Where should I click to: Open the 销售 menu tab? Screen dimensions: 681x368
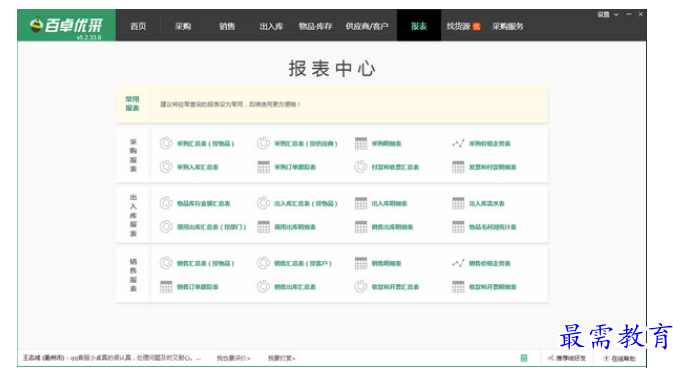pyautogui.click(x=227, y=26)
